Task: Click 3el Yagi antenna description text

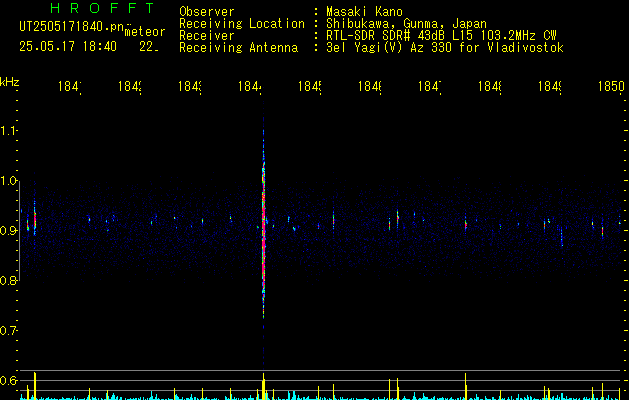Action: [x=445, y=48]
